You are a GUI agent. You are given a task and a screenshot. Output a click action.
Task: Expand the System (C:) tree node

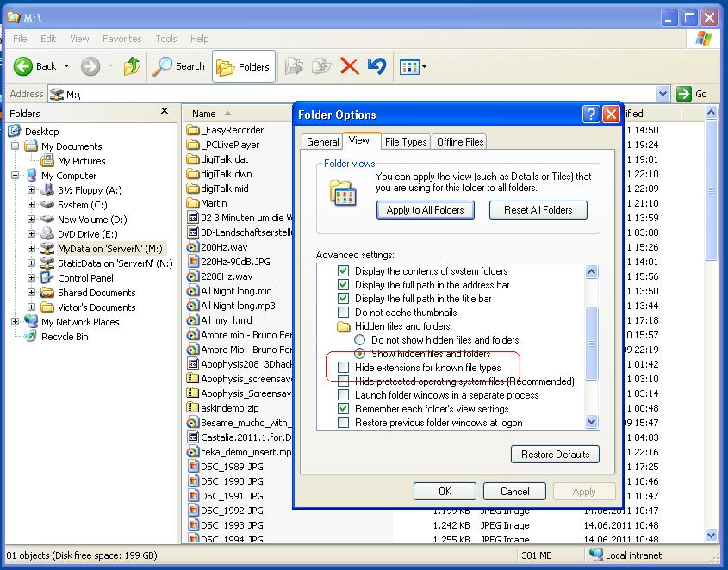coord(31,205)
